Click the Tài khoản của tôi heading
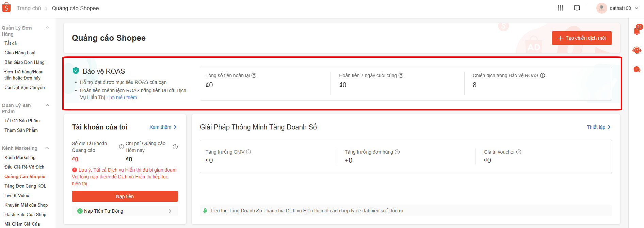Screen dimensions: 644x228 [100, 127]
